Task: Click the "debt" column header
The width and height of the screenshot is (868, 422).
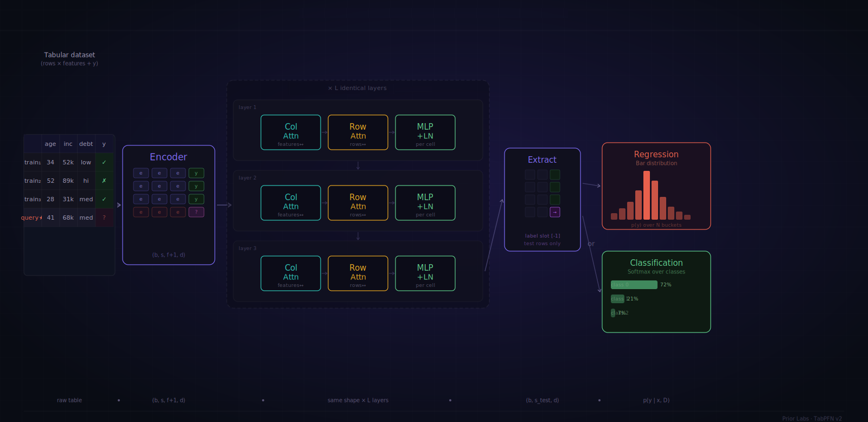Action: pyautogui.click(x=86, y=144)
